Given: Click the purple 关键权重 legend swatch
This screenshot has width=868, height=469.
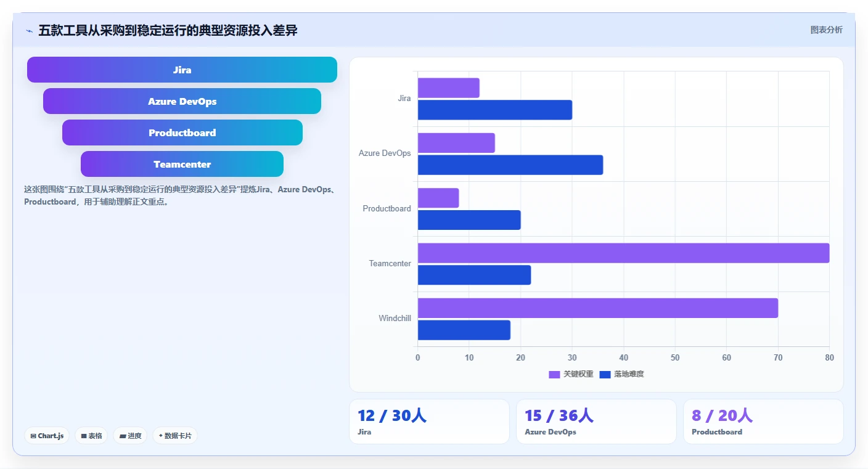Looking at the screenshot, I should click(554, 374).
